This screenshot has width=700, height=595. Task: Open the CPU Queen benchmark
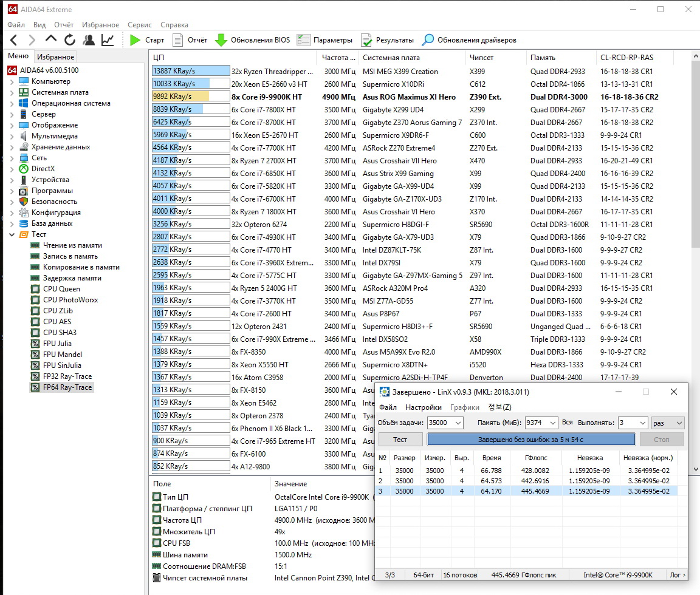click(x=61, y=289)
